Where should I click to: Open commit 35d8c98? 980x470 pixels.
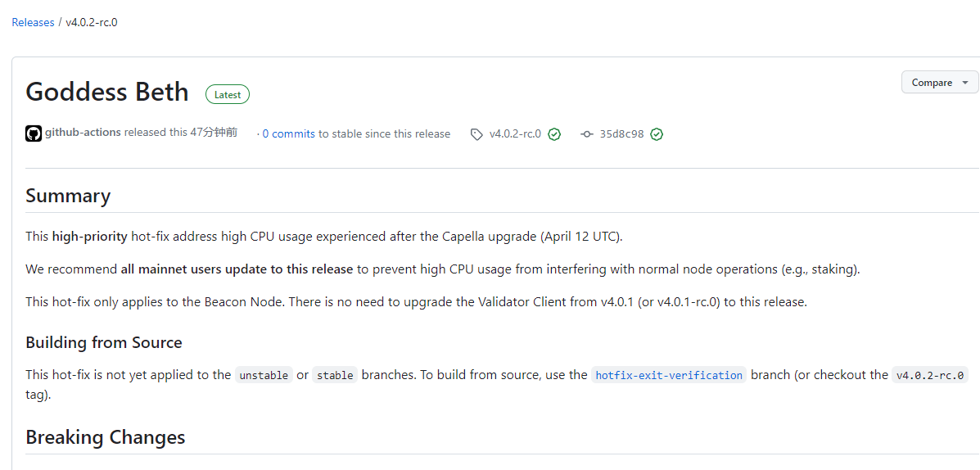621,134
